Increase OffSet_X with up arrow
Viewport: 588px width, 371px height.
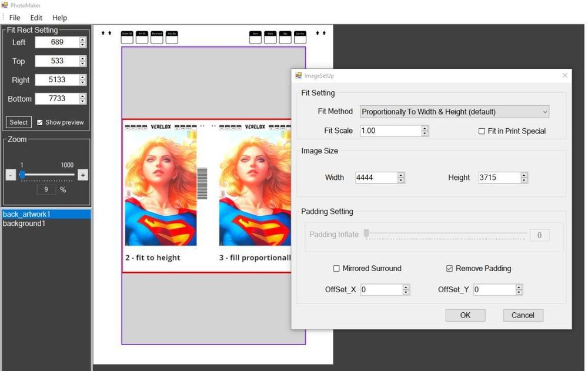point(406,287)
